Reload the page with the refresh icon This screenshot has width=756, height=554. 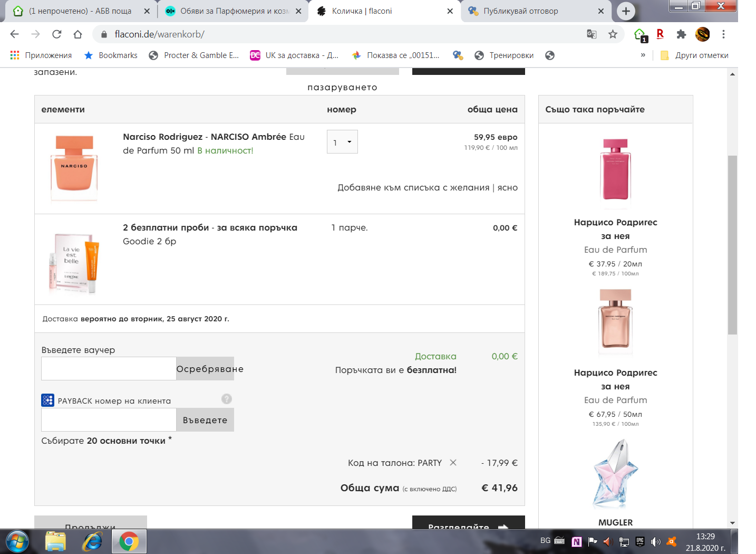(x=57, y=34)
